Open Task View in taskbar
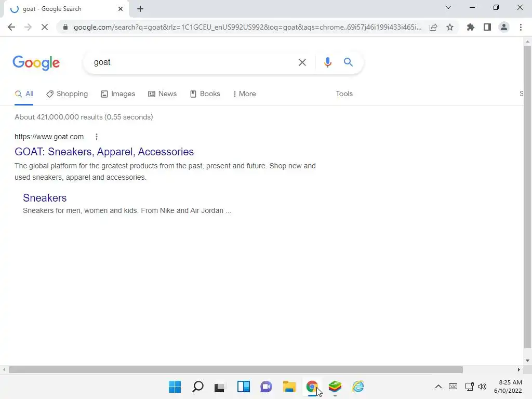This screenshot has height=399, width=532. (220, 387)
